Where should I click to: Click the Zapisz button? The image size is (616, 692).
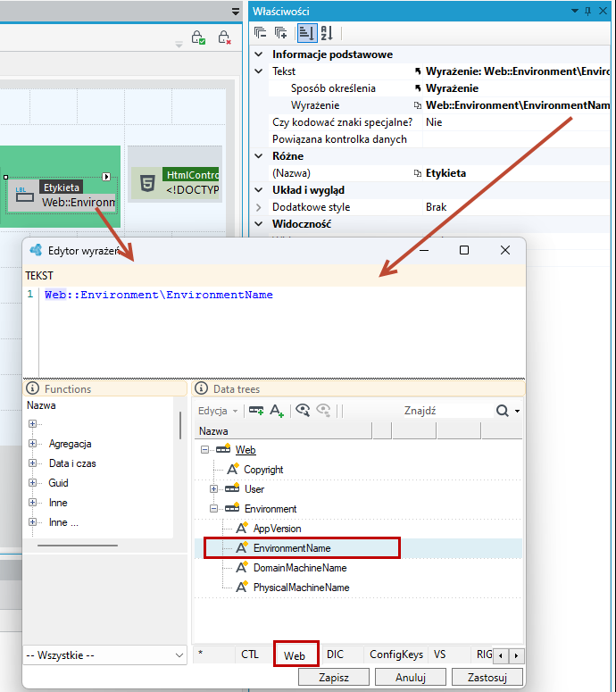tap(334, 677)
